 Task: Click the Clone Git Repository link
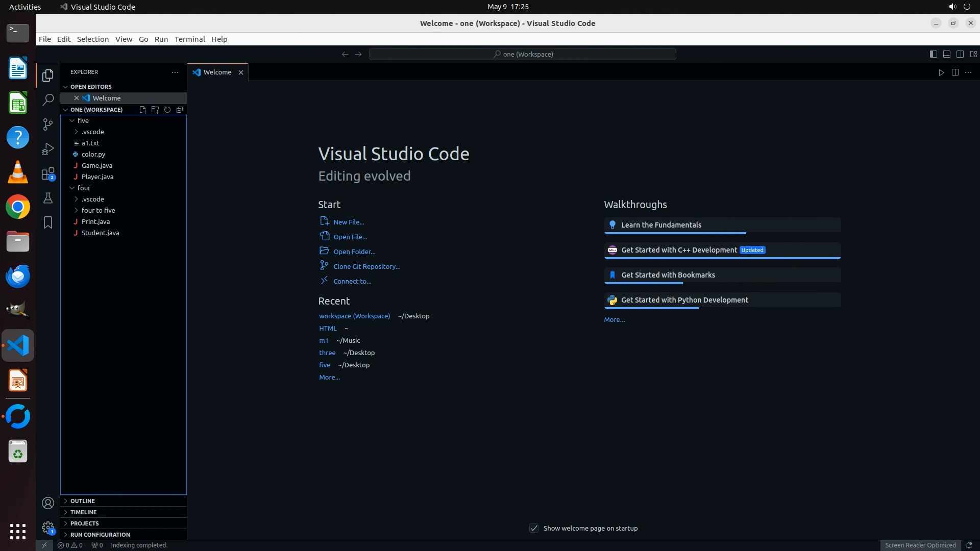[366, 266]
